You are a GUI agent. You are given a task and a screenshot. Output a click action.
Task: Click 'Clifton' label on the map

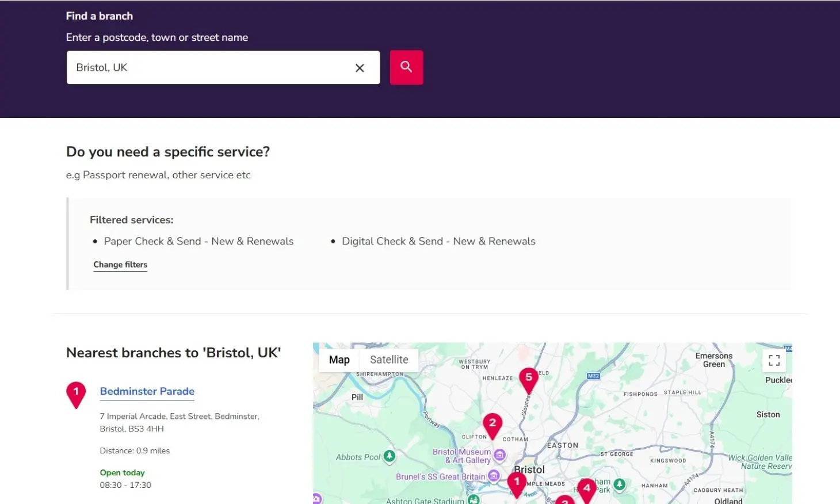tap(474, 437)
